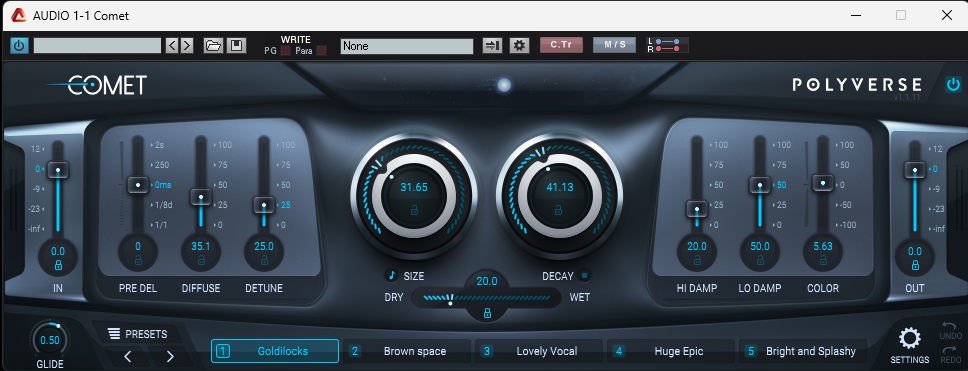Click the IN gain slider handle

tap(57, 170)
